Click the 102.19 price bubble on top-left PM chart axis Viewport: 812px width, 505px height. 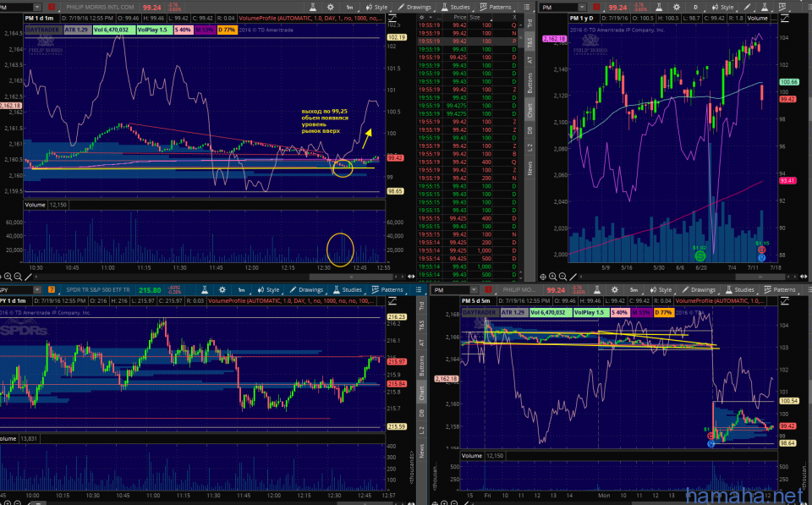click(396, 37)
